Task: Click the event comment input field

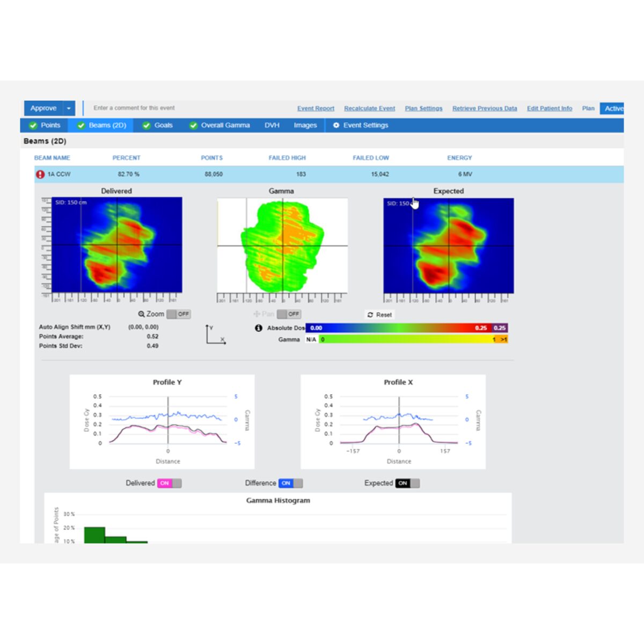Action: [x=188, y=108]
